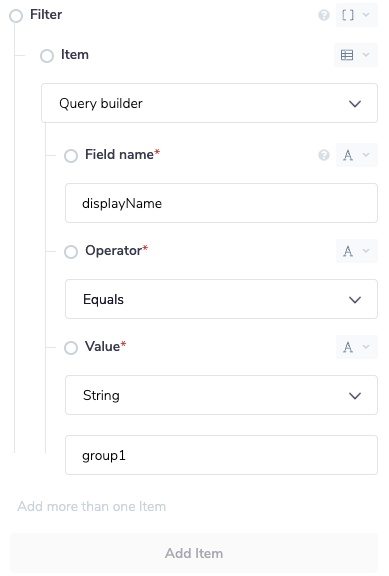Image resolution: width=389 pixels, height=576 pixels.
Task: Click the Item label
Action: point(75,55)
